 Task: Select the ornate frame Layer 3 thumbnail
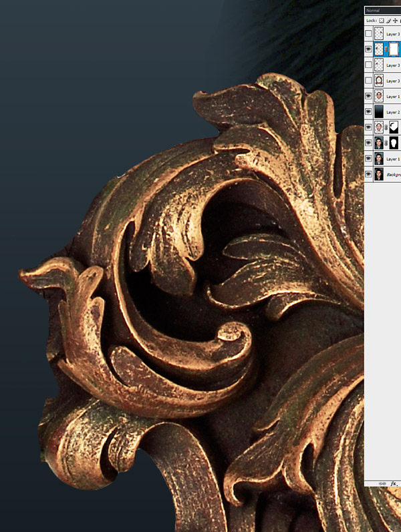point(378,81)
